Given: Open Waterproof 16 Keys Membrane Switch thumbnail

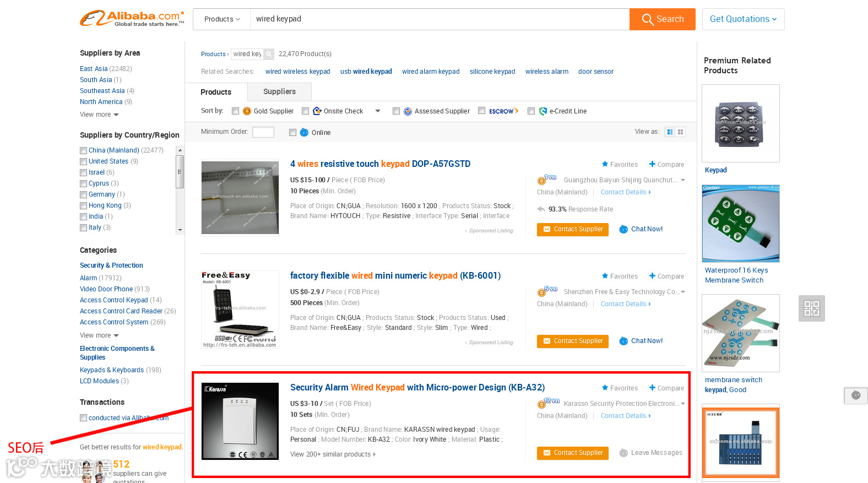Looking at the screenshot, I should pyautogui.click(x=741, y=224).
